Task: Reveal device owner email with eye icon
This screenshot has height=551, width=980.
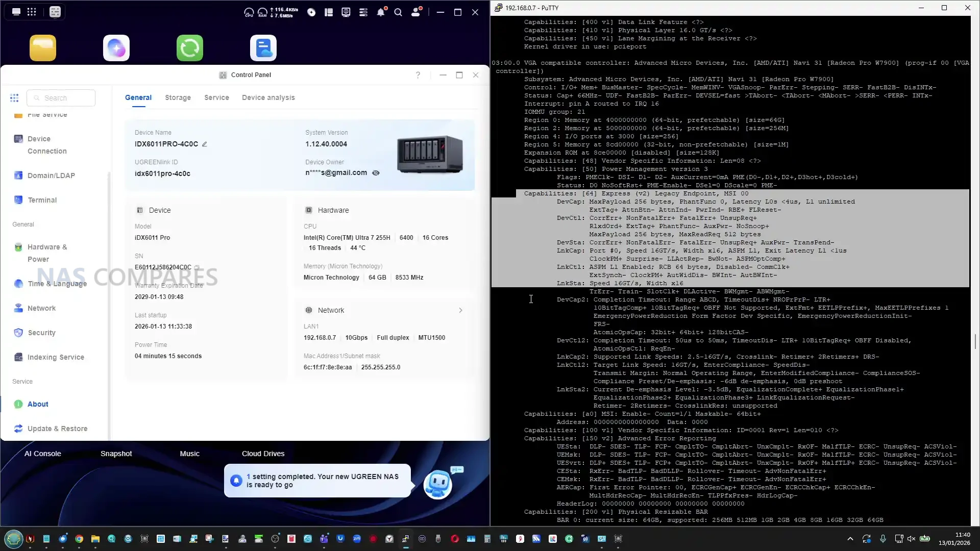Action: 376,173
